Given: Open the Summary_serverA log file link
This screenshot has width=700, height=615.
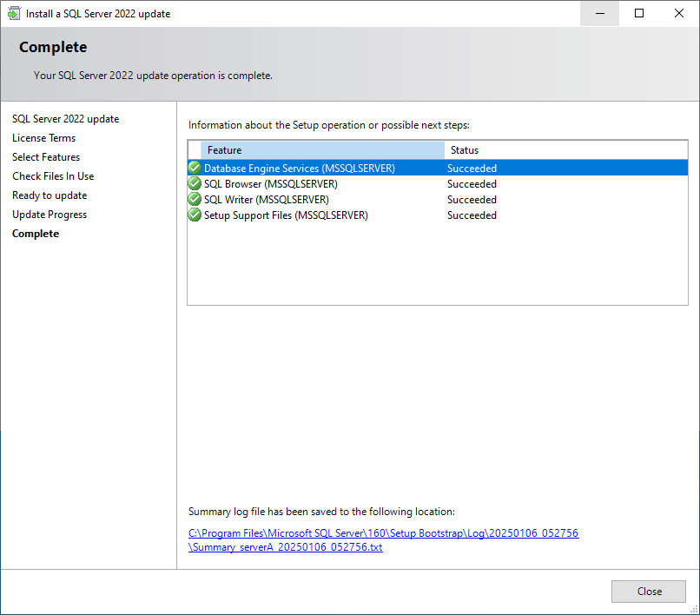Looking at the screenshot, I should coord(384,540).
